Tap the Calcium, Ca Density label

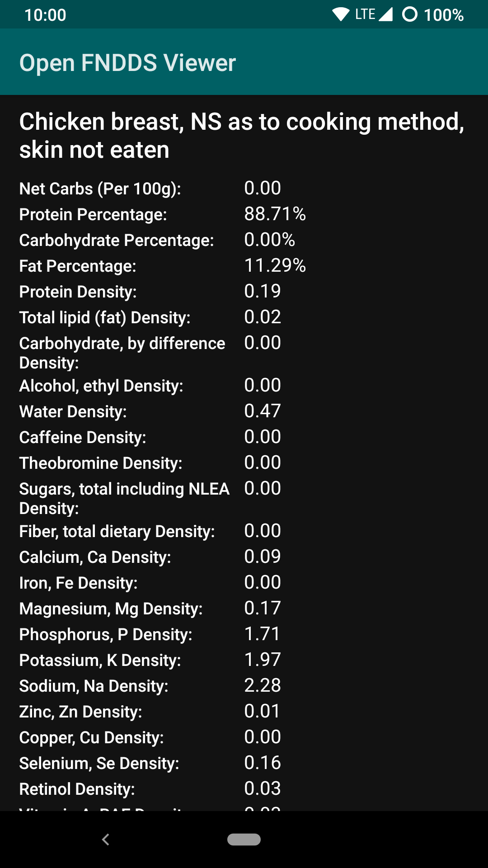[x=95, y=557]
